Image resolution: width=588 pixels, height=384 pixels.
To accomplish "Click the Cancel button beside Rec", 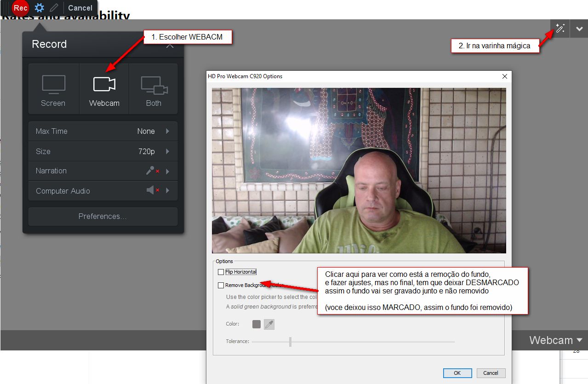I will (80, 8).
